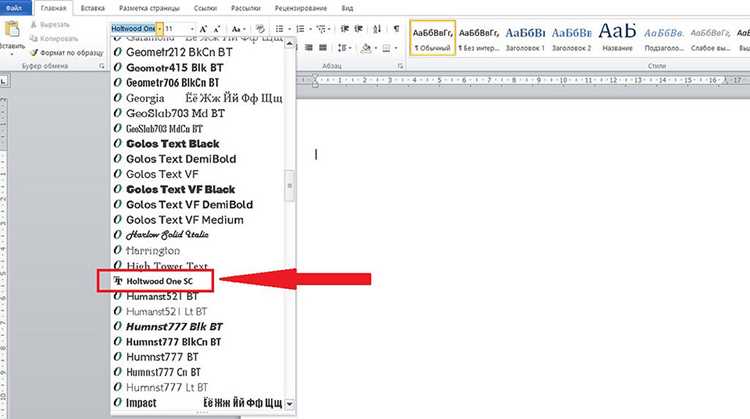Select the GeoSlab703 MdCn BT font
The width and height of the screenshot is (750, 419).
(x=198, y=129)
